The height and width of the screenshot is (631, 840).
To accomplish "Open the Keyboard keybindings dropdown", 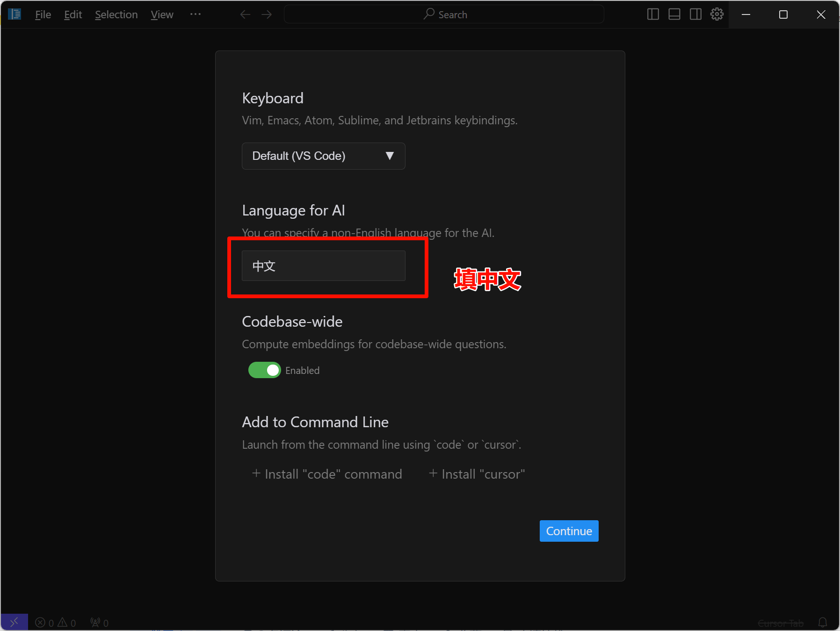I will 323,156.
